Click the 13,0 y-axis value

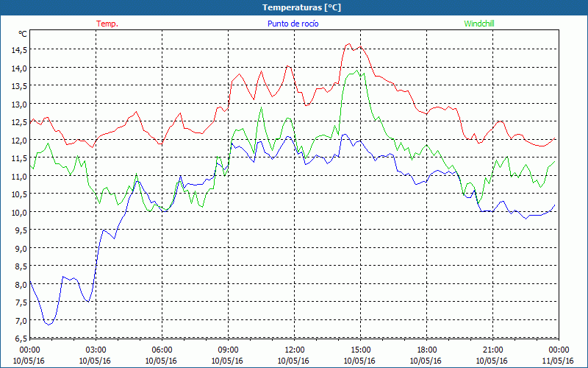point(20,104)
